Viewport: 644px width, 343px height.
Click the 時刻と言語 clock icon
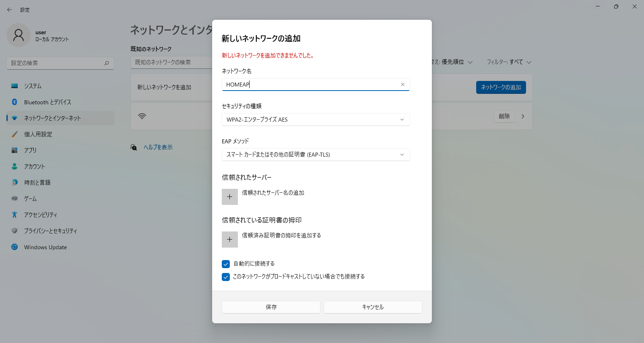coord(14,182)
